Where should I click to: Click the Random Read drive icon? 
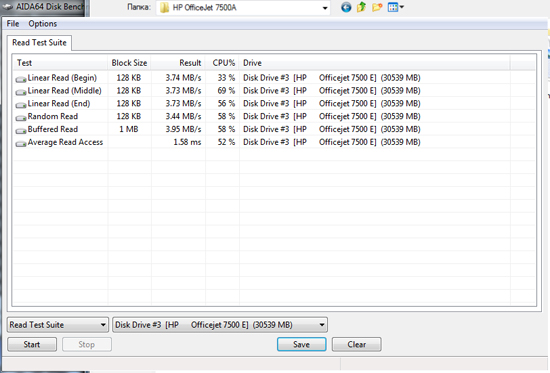pos(21,118)
